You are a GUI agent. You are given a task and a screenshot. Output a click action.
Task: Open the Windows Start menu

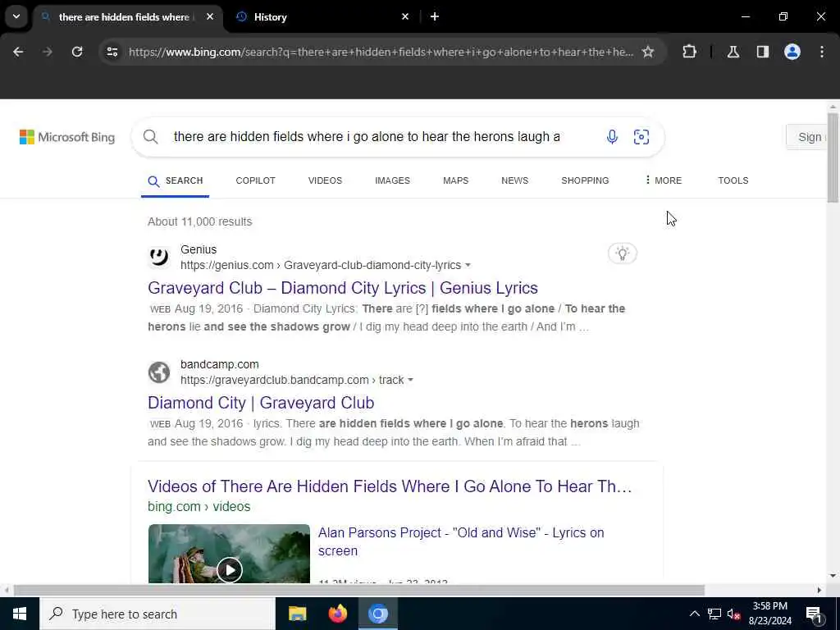coord(20,614)
